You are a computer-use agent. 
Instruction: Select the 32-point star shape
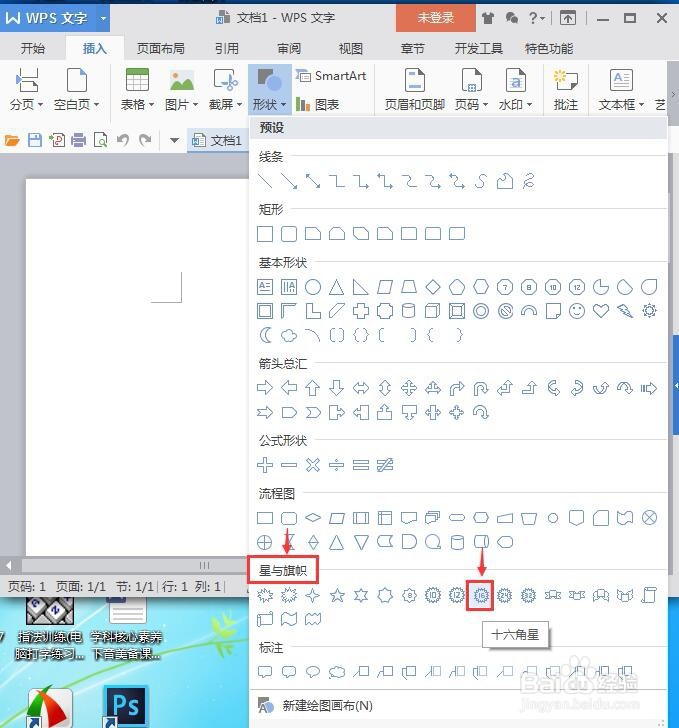(529, 595)
